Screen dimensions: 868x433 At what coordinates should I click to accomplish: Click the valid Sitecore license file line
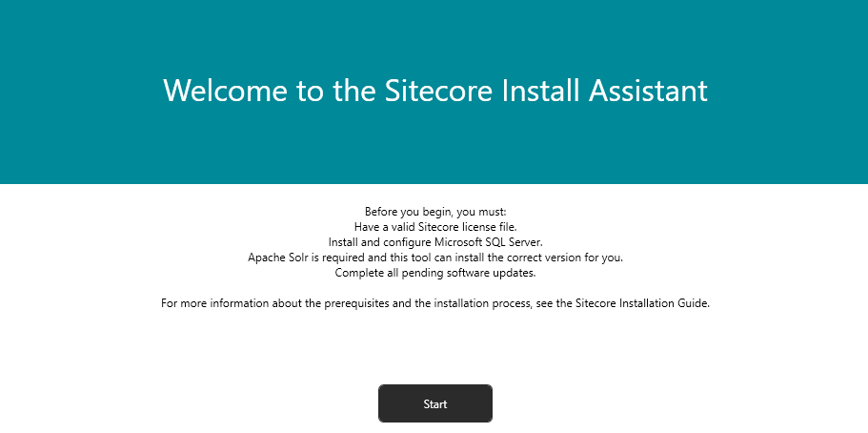point(434,227)
